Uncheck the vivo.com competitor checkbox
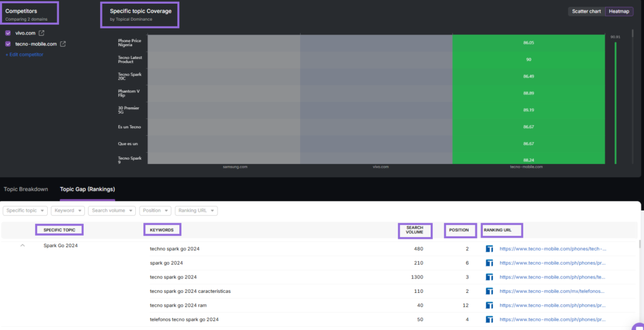This screenshot has width=644, height=330. 8,33
